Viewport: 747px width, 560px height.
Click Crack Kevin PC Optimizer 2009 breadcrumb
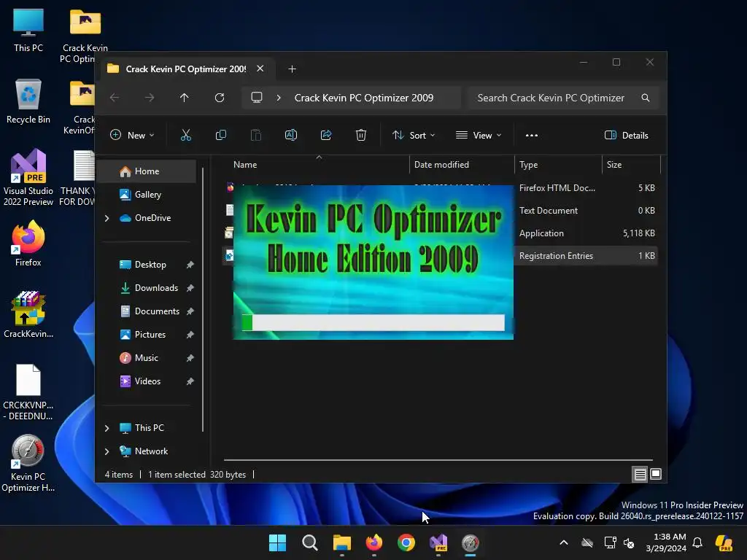[364, 98]
